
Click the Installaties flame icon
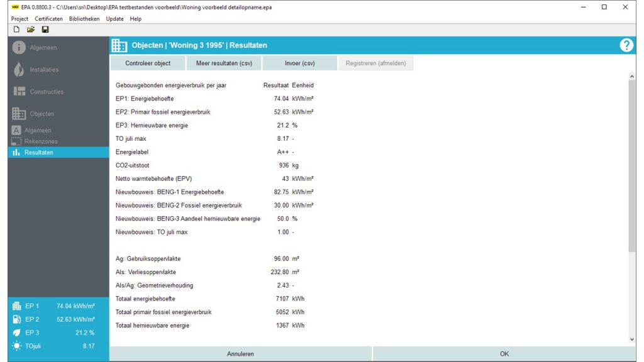19,70
